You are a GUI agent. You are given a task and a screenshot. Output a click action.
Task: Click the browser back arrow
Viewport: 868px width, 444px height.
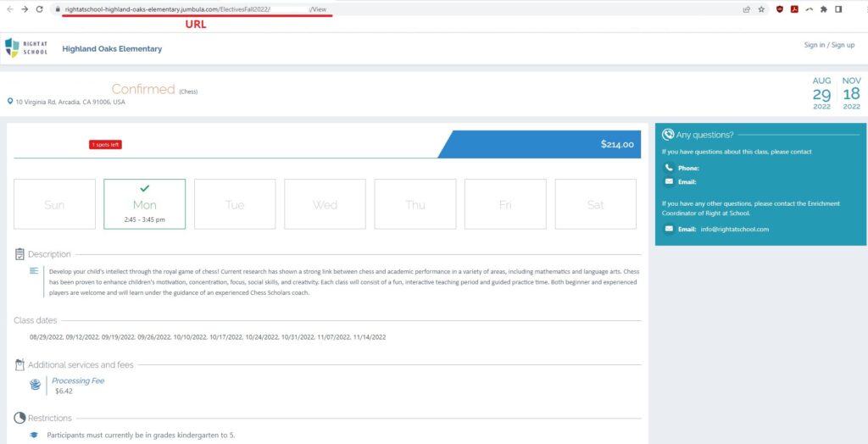click(8, 8)
